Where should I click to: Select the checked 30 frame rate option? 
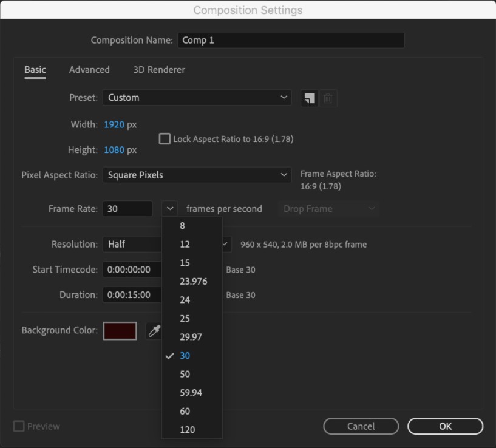coord(192,356)
